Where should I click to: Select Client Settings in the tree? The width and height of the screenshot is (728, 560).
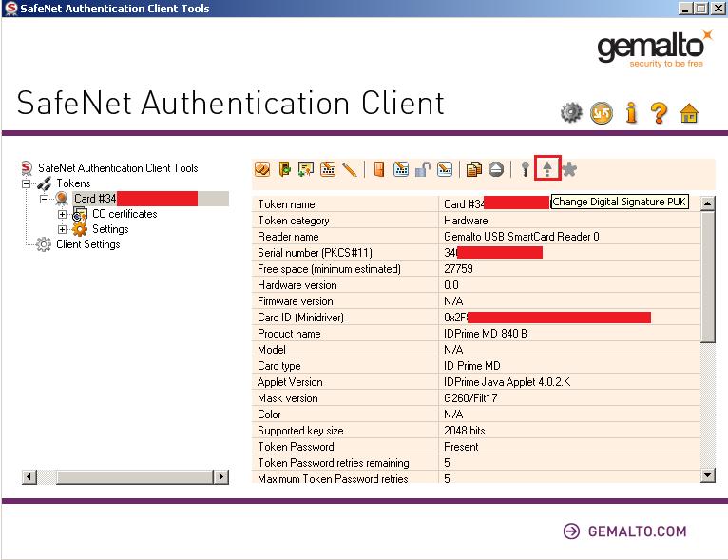[88, 244]
